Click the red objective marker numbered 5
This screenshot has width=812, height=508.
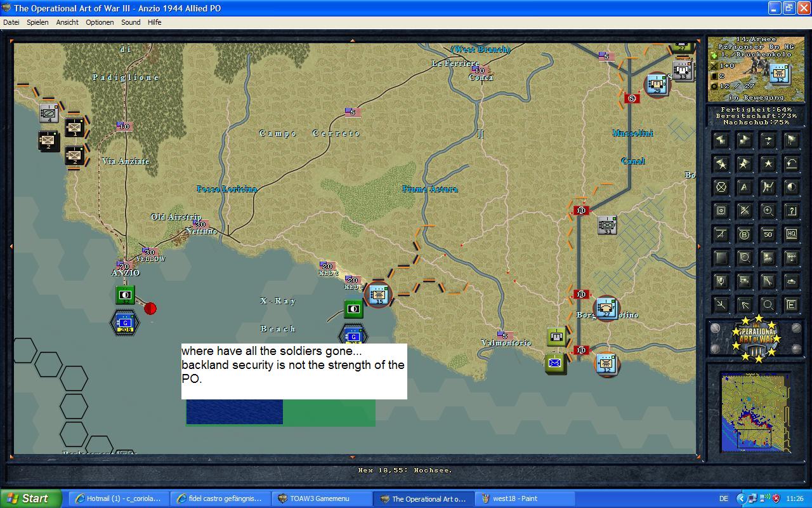click(x=631, y=98)
